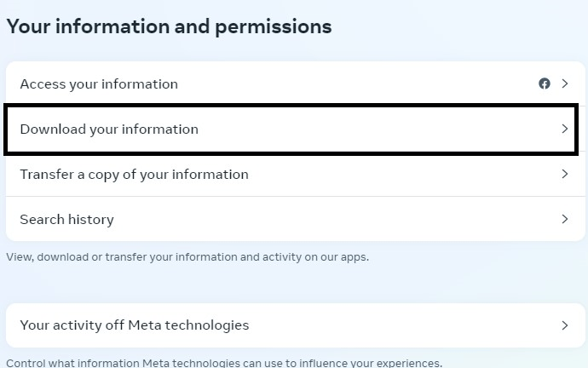588x368 pixels.
Task: Click chevron arrow beside Access your information
Action: [565, 83]
